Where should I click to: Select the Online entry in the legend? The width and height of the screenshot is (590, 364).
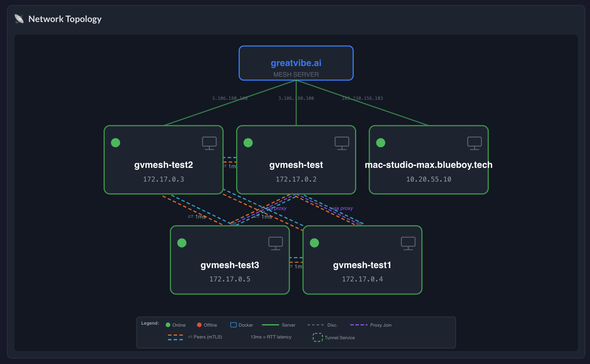[x=176, y=325]
